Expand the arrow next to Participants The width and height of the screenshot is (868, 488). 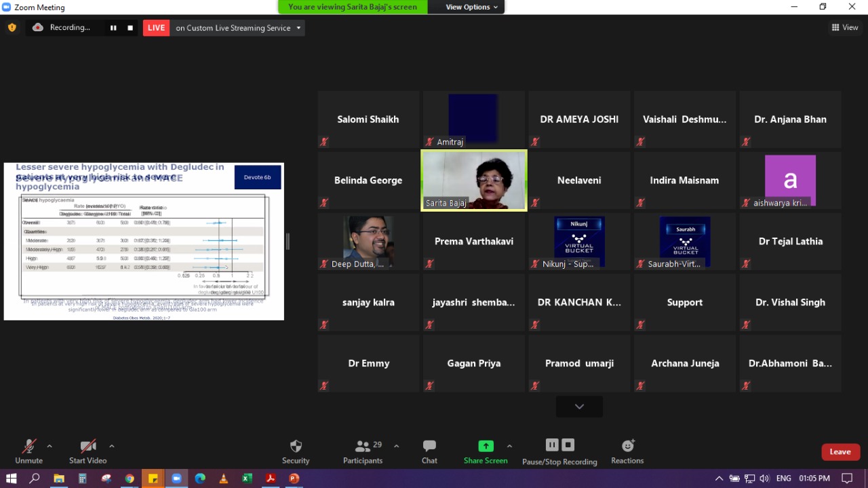coord(396,446)
